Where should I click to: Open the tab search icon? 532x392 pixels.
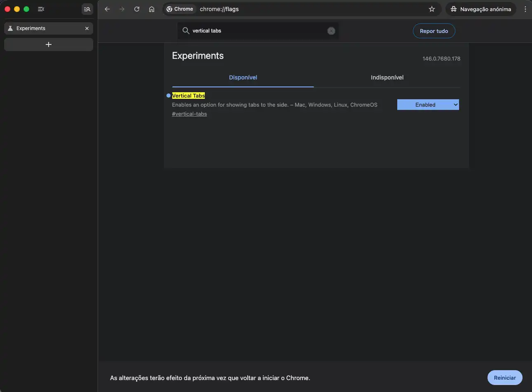[87, 9]
